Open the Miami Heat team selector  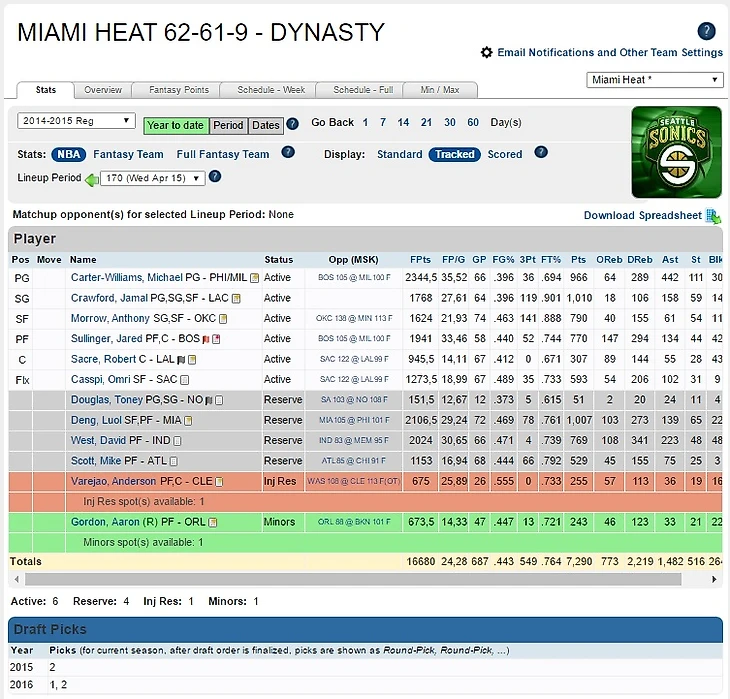(655, 80)
